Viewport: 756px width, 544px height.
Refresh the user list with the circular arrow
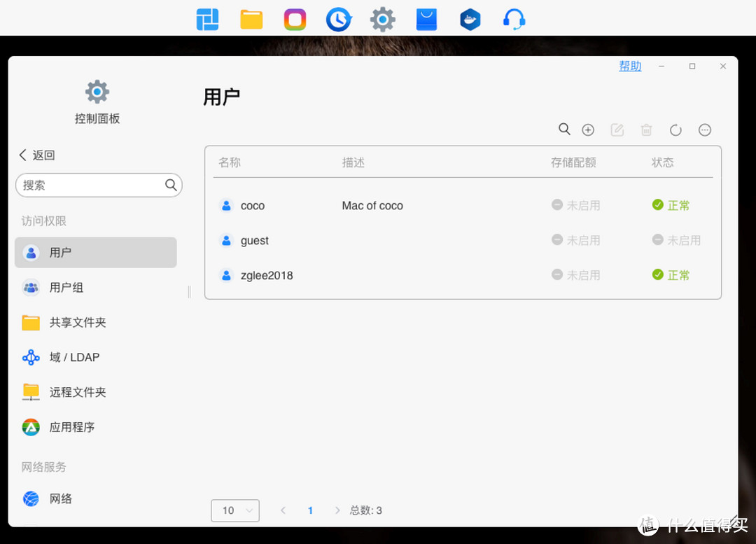675,130
